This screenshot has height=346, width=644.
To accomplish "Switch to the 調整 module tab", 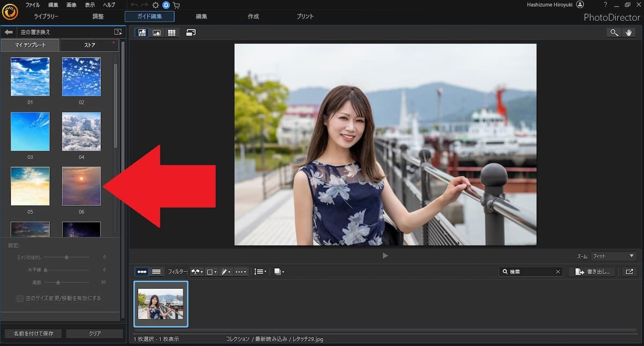I will click(x=98, y=17).
